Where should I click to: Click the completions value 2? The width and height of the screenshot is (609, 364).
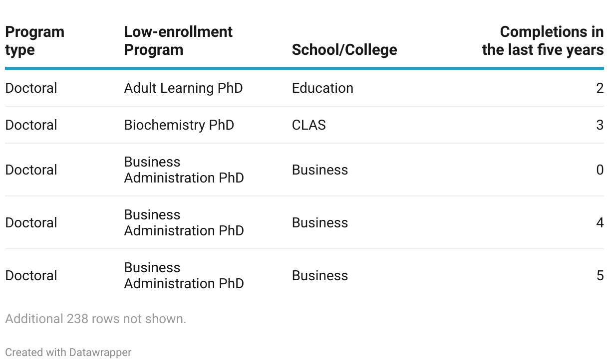[x=600, y=88]
